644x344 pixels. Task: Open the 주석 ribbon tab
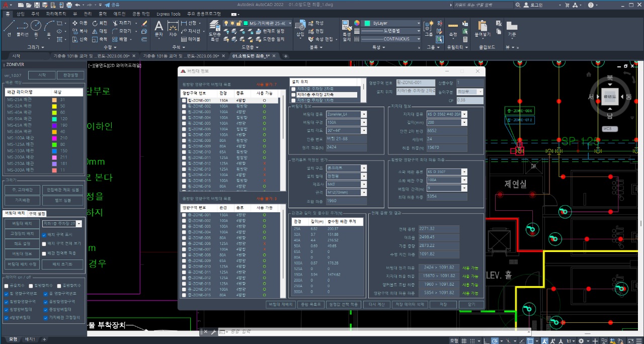[35, 14]
